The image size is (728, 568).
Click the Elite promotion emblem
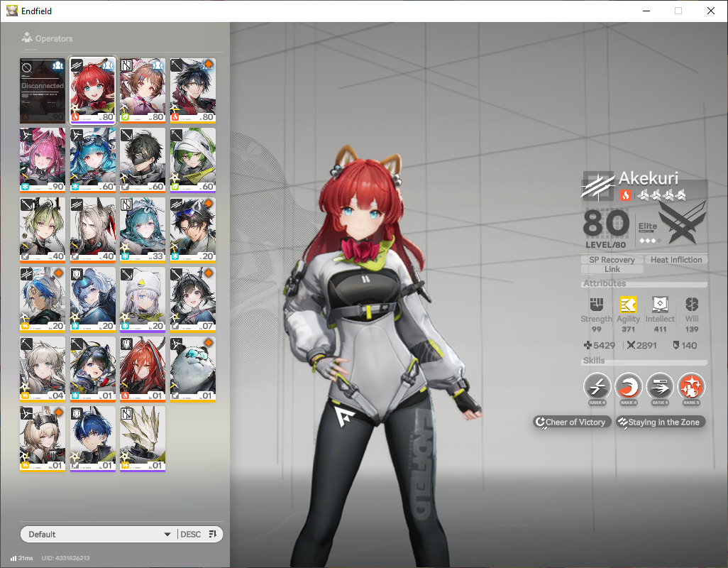[682, 224]
